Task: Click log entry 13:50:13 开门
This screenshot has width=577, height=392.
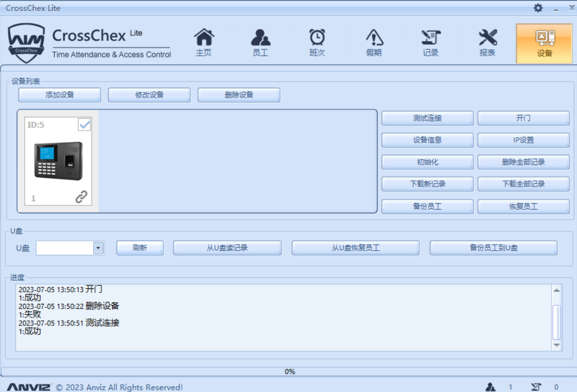Action: [60, 289]
